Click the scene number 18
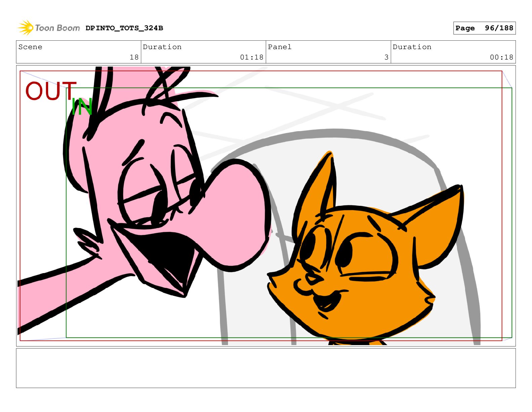 coord(134,57)
